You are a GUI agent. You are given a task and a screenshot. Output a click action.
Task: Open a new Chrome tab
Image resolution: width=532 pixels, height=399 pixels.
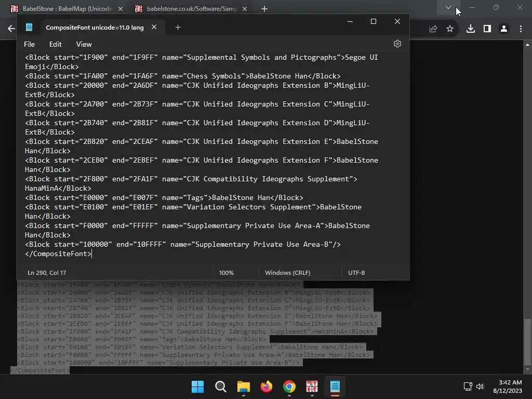click(264, 9)
